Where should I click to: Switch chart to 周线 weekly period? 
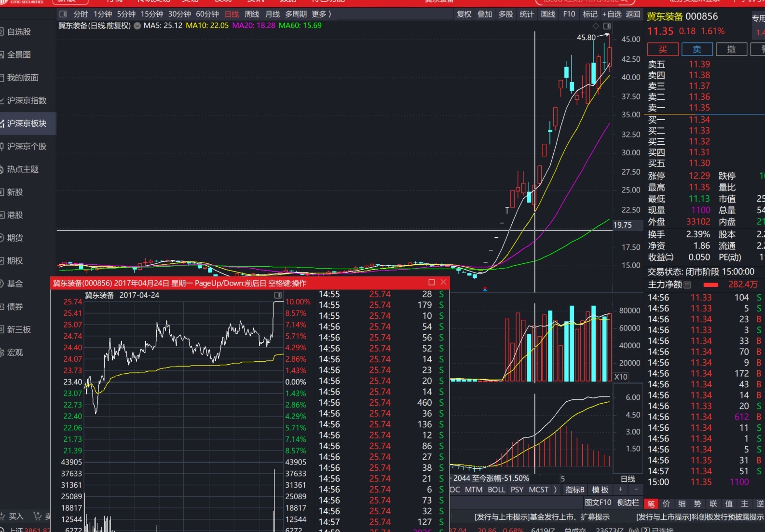click(x=252, y=14)
